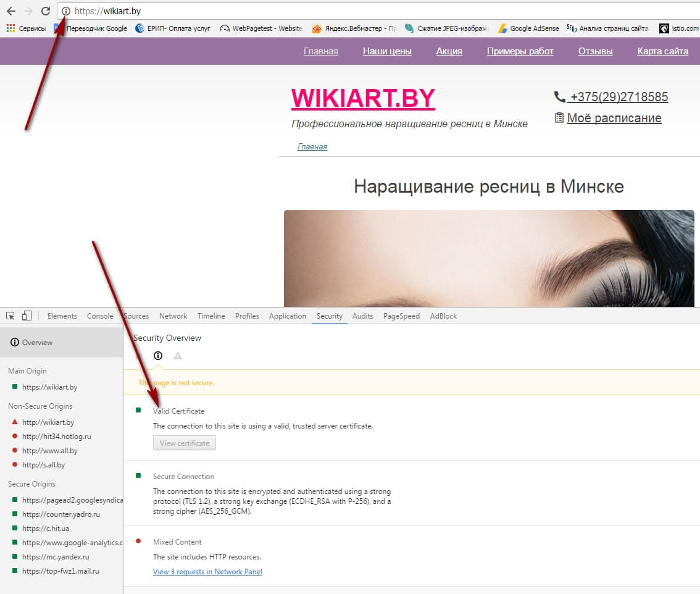Reload the page with the refresh icon
This screenshot has height=594, width=700.
(46, 11)
